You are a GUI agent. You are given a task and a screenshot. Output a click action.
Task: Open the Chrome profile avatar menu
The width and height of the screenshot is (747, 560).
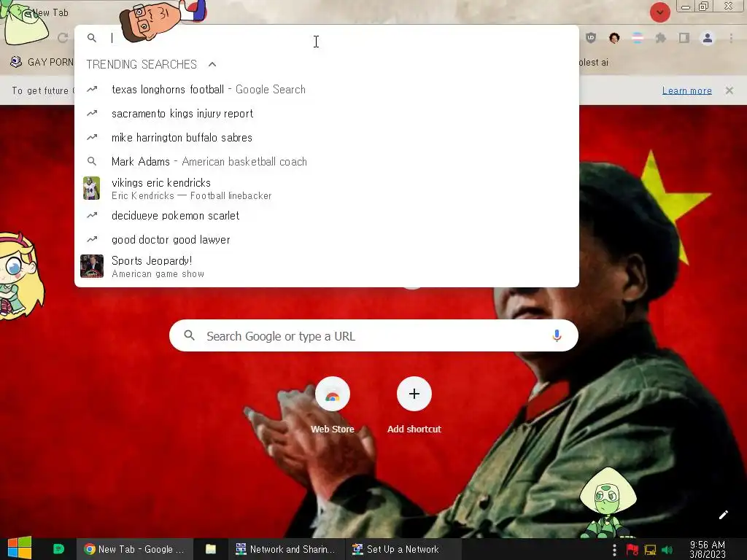(x=708, y=38)
